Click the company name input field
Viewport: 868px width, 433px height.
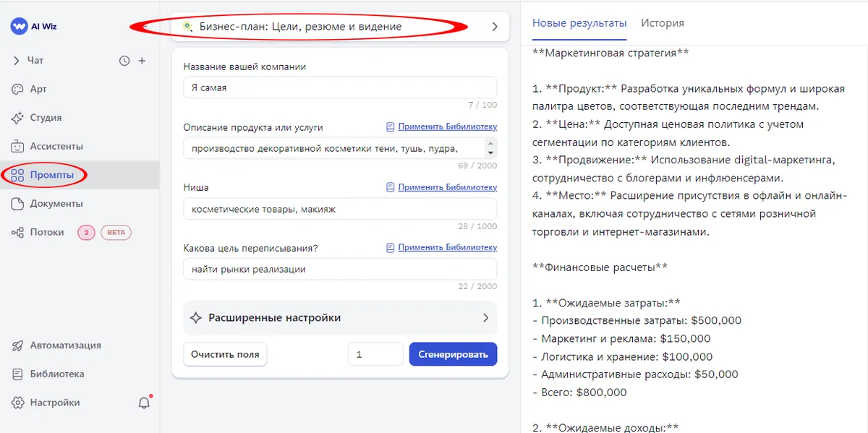click(340, 85)
